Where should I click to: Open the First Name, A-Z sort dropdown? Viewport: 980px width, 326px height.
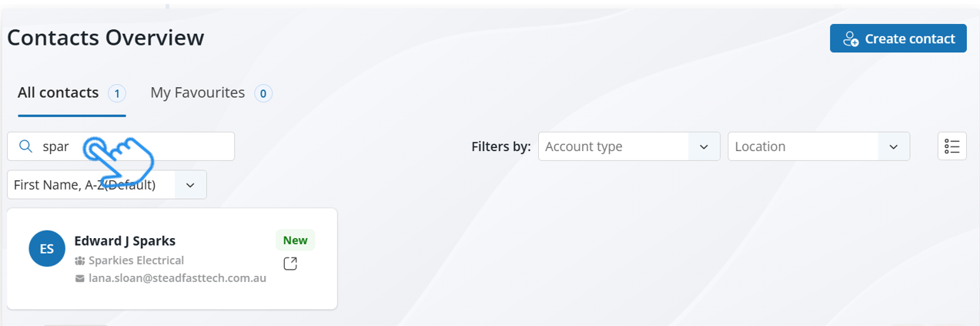[106, 185]
